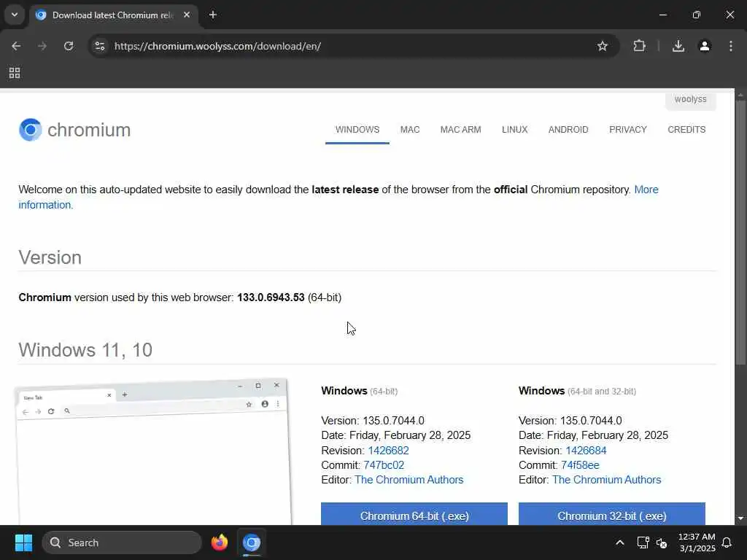Open commit 747bc02 link

click(384, 465)
